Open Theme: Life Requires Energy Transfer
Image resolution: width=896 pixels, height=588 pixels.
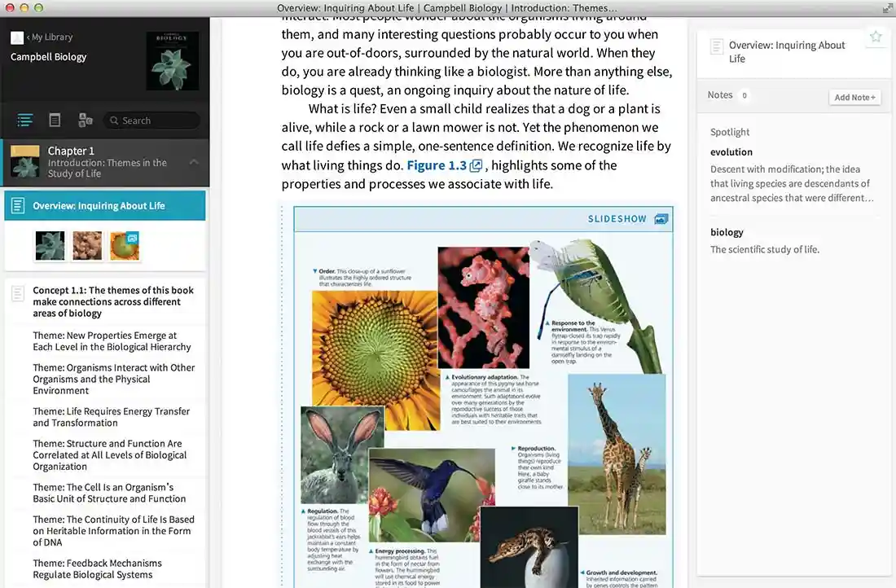coord(112,417)
